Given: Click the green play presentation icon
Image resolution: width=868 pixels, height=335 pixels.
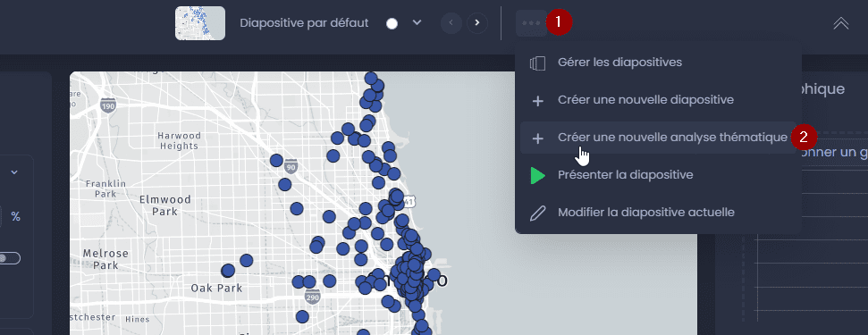Looking at the screenshot, I should (x=537, y=175).
